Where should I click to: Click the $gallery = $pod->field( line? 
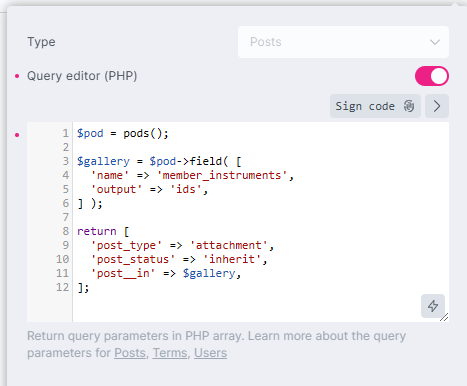tap(159, 161)
